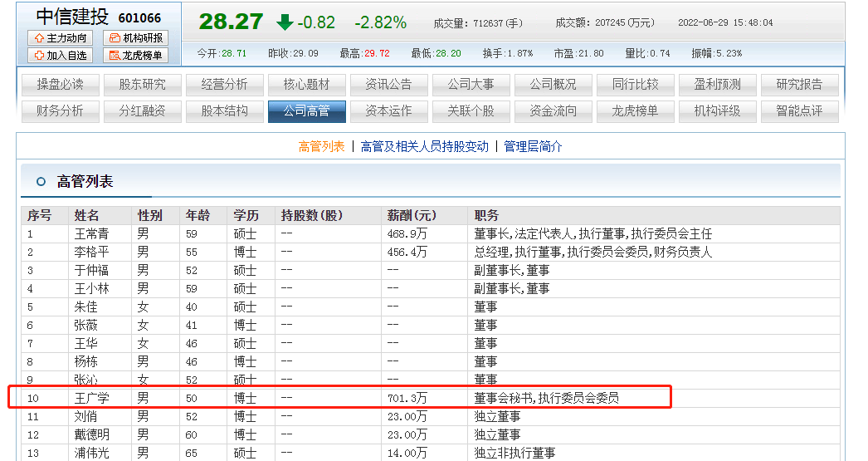
Task: Click 独立非执行董事 position cell
Action: (x=514, y=454)
